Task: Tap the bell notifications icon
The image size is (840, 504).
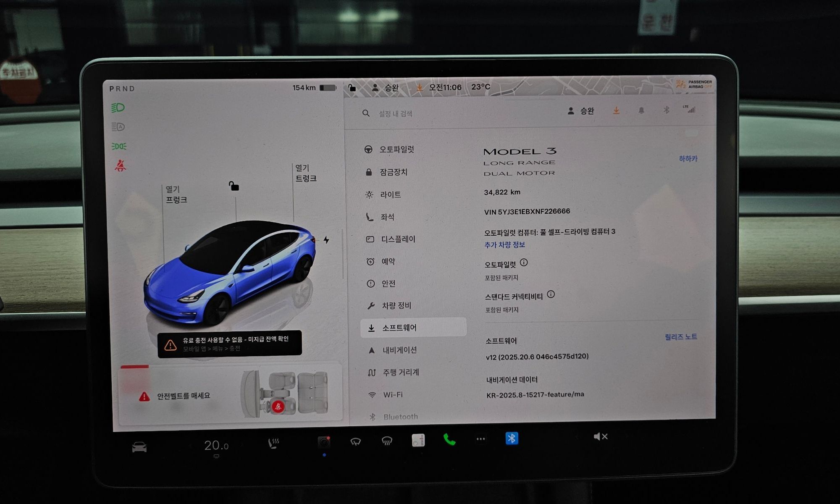Action: tap(641, 110)
